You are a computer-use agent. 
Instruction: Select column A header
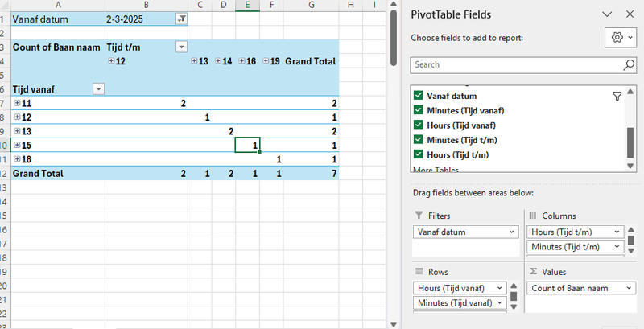[x=58, y=5]
